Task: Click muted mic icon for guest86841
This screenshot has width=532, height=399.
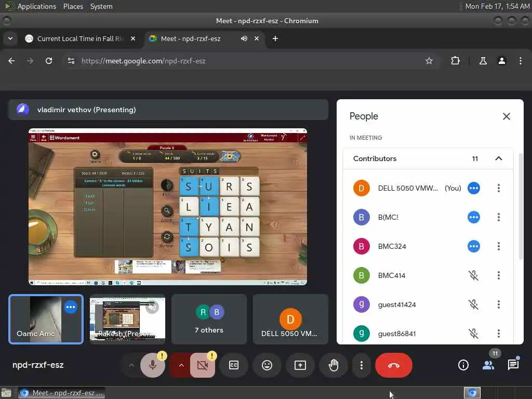Action: click(474, 334)
